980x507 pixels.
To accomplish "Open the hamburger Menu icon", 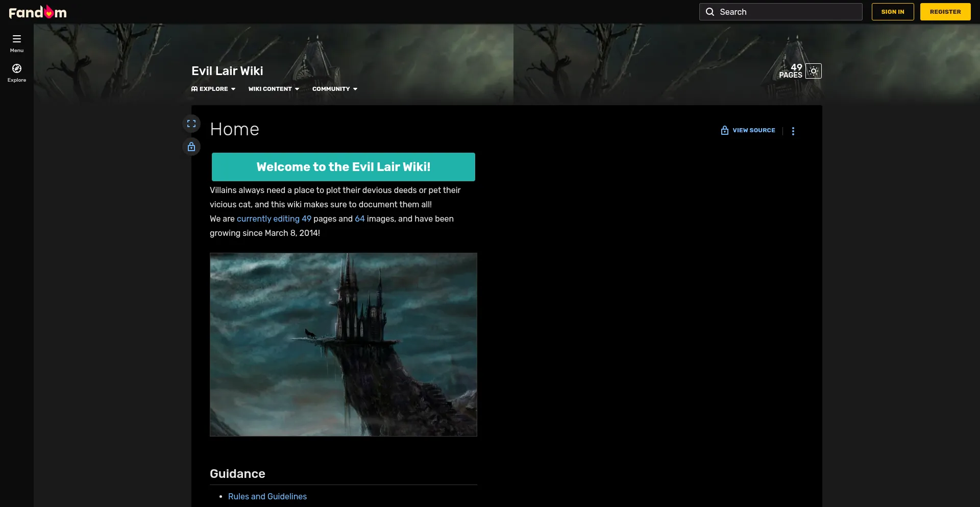I will pos(17,39).
